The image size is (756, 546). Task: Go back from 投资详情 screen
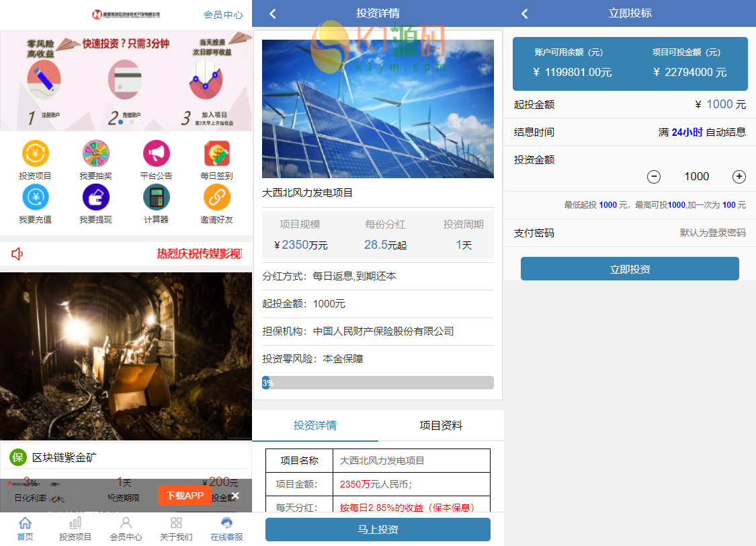(x=273, y=13)
